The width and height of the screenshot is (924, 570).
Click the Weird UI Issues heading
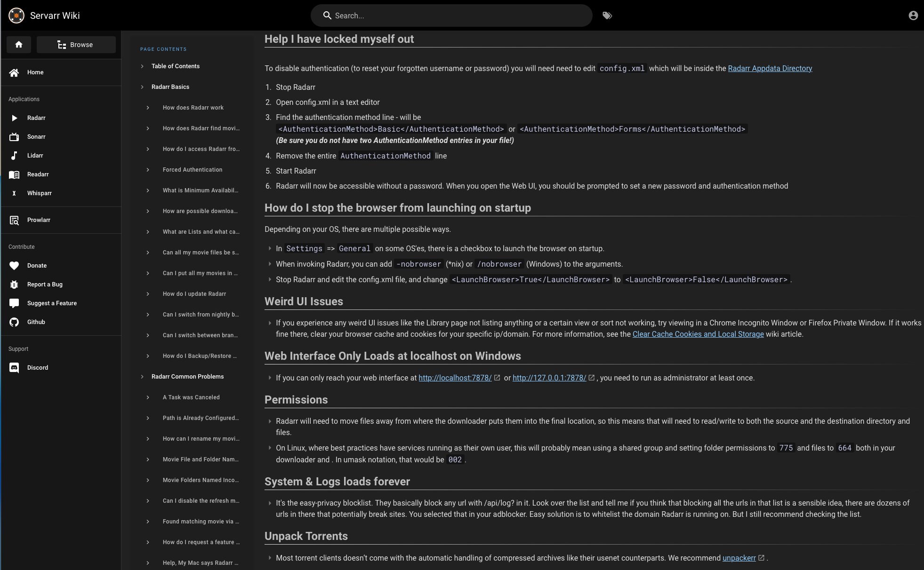(x=304, y=301)
